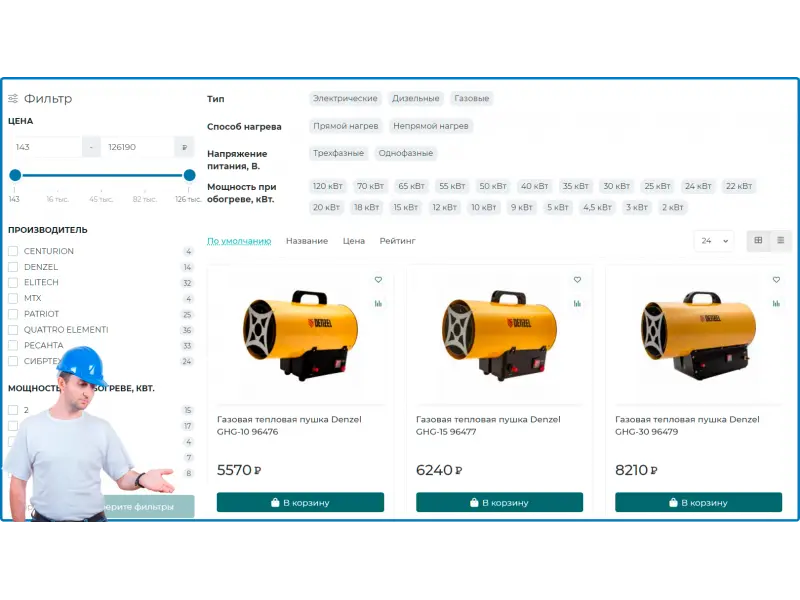Add Denzel GHG-15 96477 to cart

[499, 502]
